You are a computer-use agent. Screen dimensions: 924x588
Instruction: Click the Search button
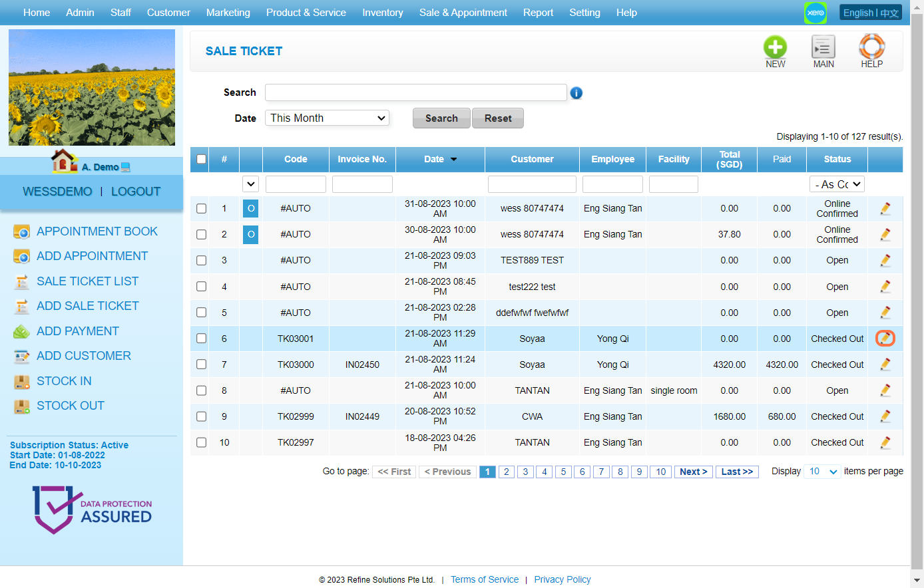click(x=441, y=118)
